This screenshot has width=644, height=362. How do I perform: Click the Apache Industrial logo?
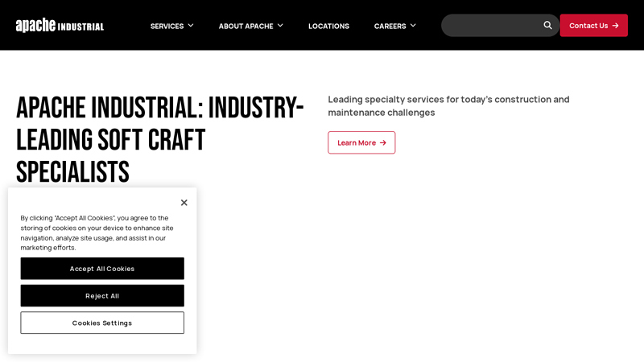pos(60,26)
